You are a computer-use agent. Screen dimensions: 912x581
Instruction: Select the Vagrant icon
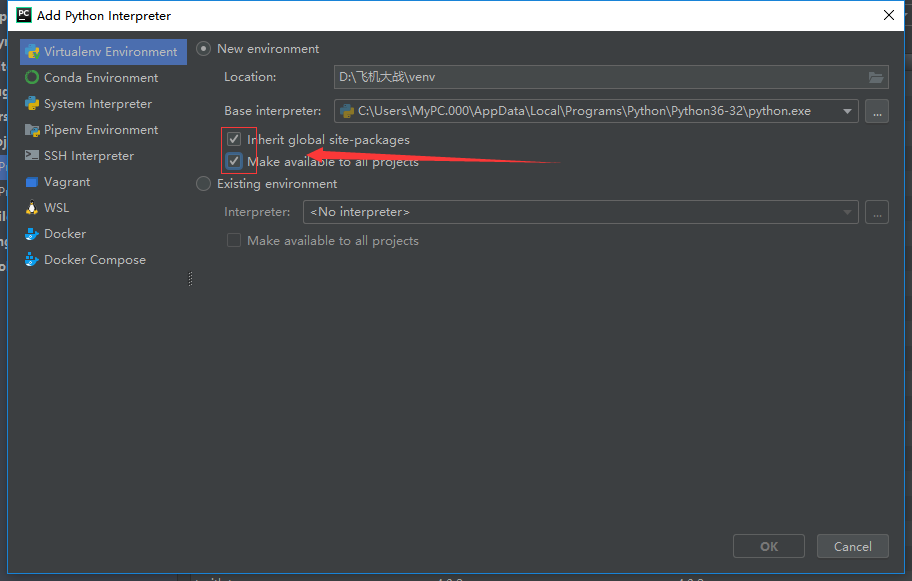pyautogui.click(x=32, y=181)
